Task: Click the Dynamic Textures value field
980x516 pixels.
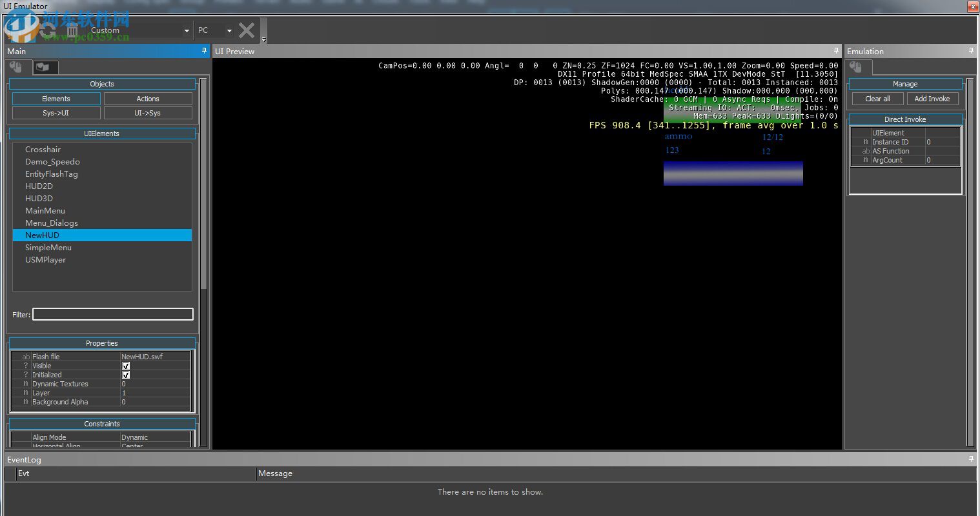Action: pos(156,384)
